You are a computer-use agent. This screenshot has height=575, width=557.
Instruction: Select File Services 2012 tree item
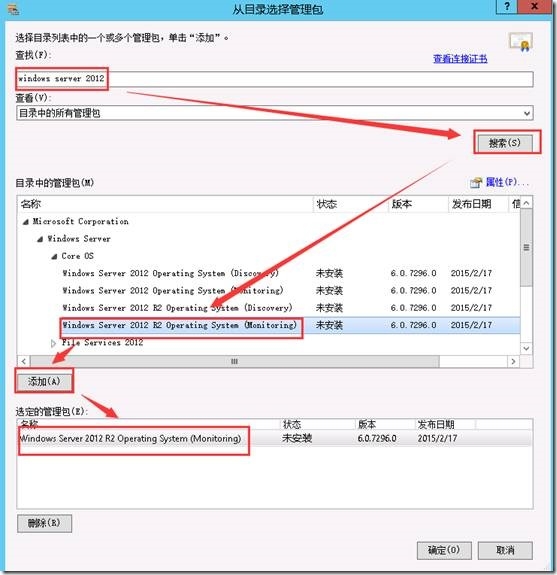click(x=102, y=343)
